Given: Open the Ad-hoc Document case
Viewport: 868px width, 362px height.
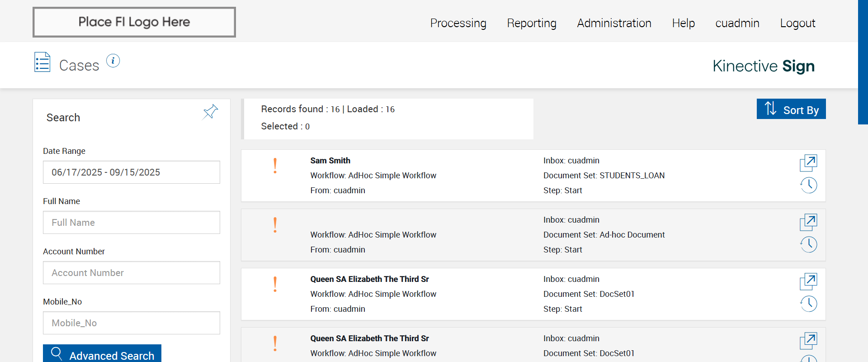Looking at the screenshot, I should pyautogui.click(x=808, y=222).
